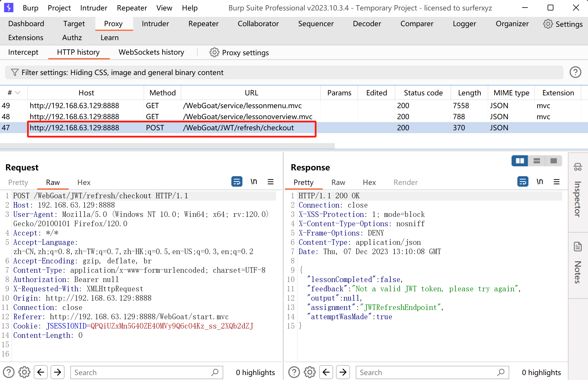
Task: Open Learn menu in top toolbar
Action: pos(109,37)
